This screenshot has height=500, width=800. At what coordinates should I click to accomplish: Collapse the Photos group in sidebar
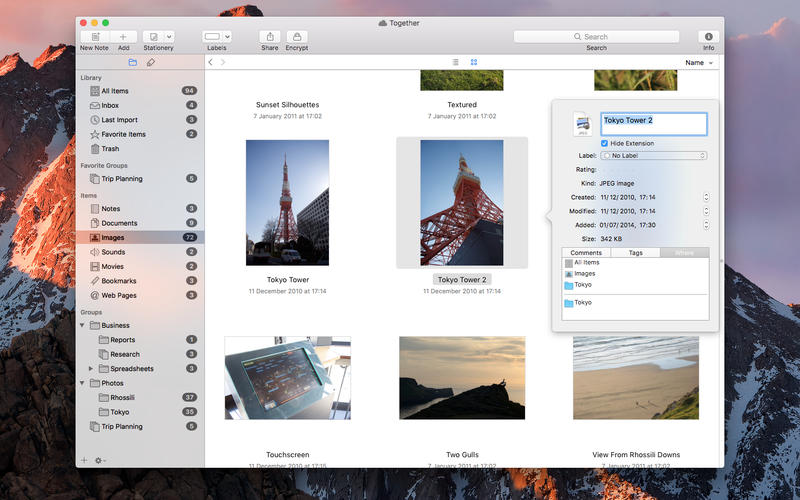point(82,383)
